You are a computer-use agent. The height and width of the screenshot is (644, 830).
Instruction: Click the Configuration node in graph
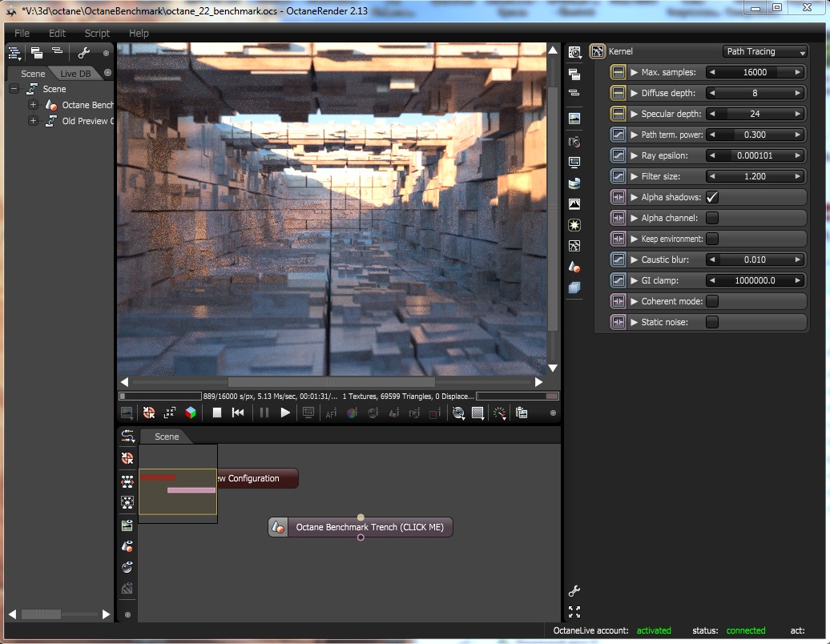pyautogui.click(x=258, y=478)
